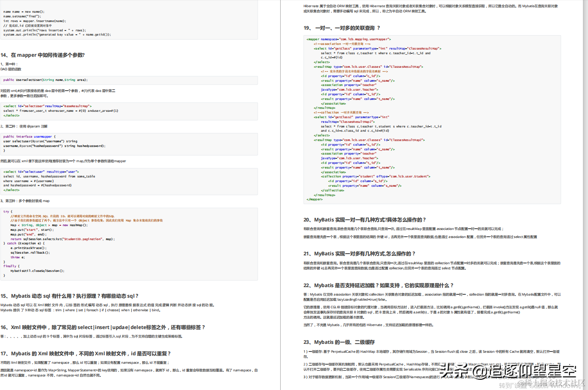Click paragraph beginning "Hibernate 属于全自动 ORM 映射工具"
This screenshot has height=390, width=588.
pyautogui.click(x=431, y=8)
